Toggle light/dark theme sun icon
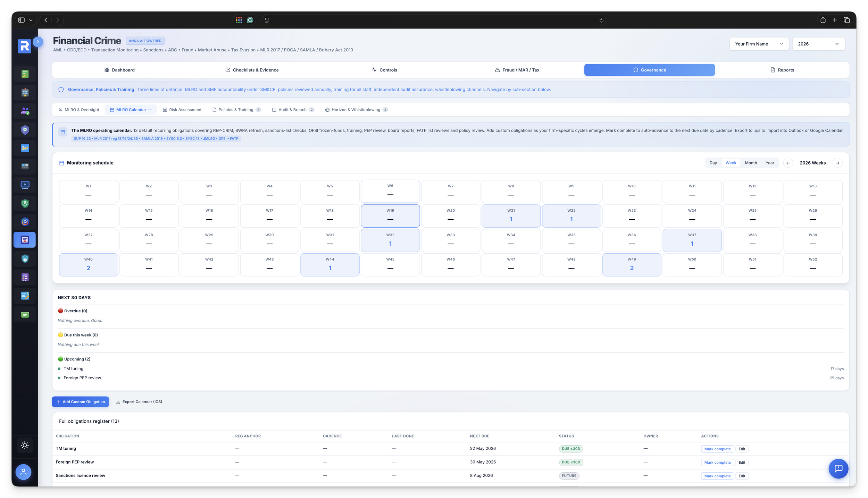Screen dimensions: 868x498 [25, 445]
